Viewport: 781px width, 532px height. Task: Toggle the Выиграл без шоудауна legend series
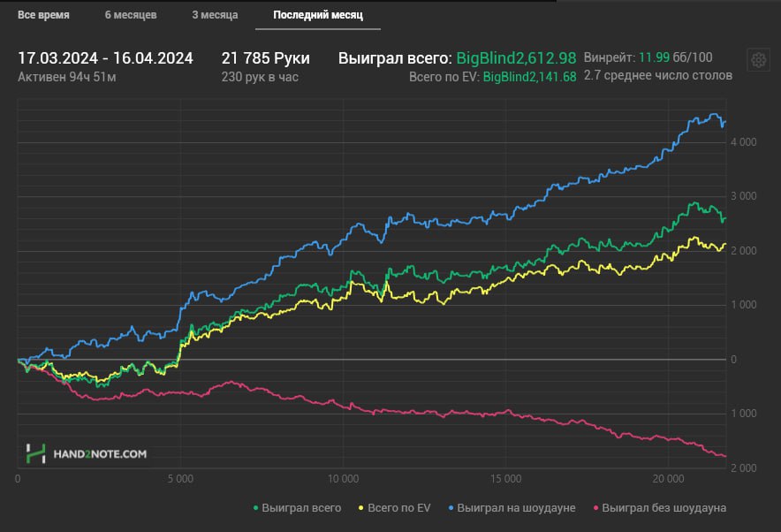(660, 508)
